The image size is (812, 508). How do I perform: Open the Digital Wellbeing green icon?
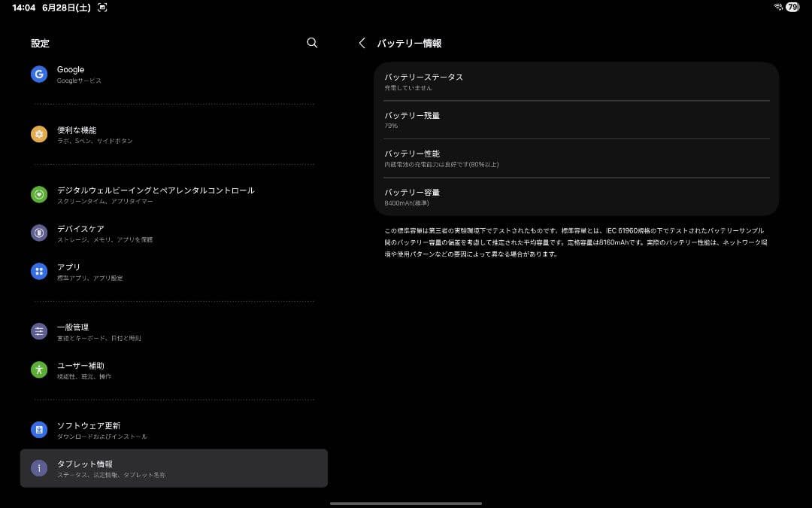pyautogui.click(x=38, y=196)
